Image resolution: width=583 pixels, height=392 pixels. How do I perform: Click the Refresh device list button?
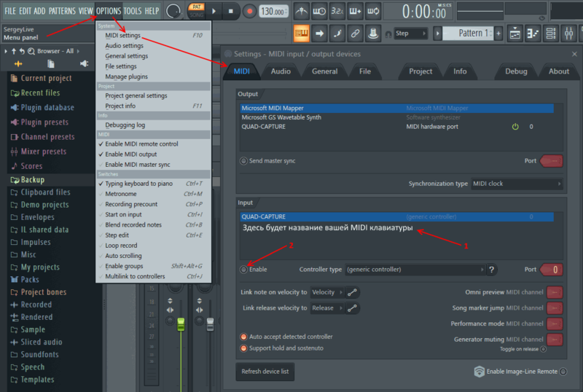pyautogui.click(x=264, y=372)
